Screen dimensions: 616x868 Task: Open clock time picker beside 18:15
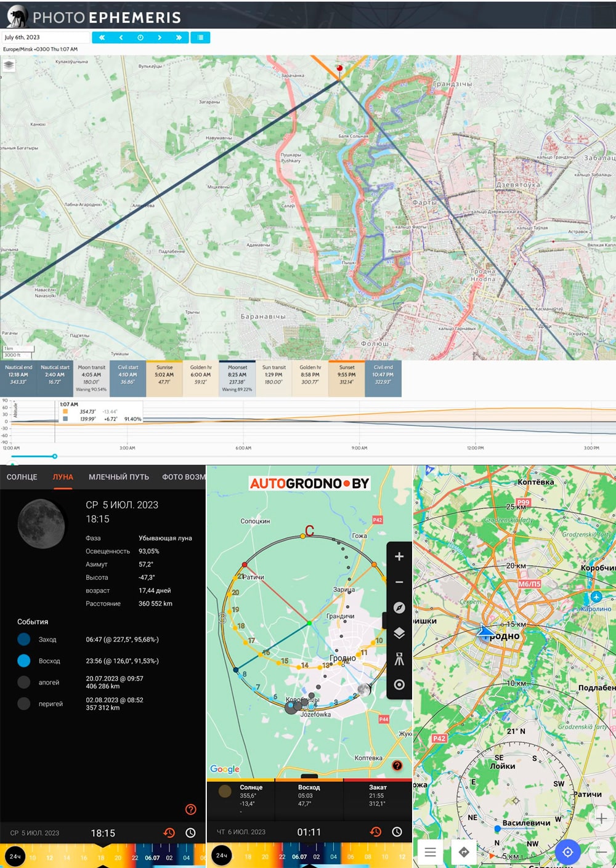[191, 833]
